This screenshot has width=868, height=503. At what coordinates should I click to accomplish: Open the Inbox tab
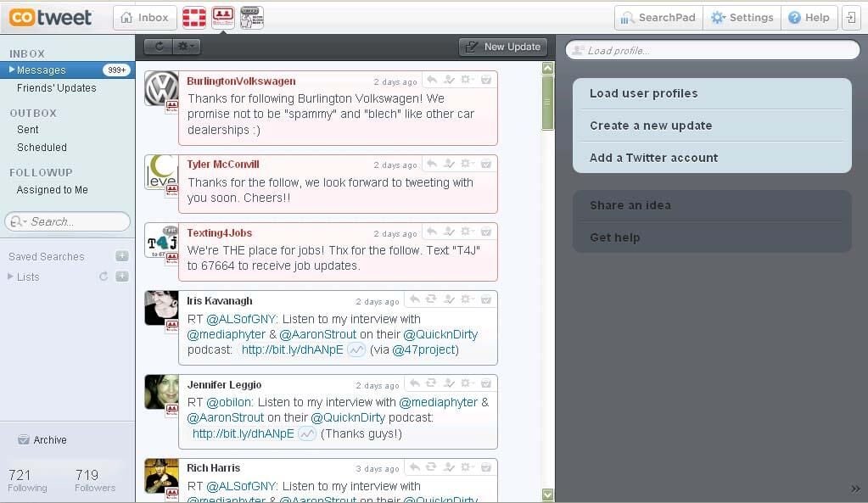145,18
